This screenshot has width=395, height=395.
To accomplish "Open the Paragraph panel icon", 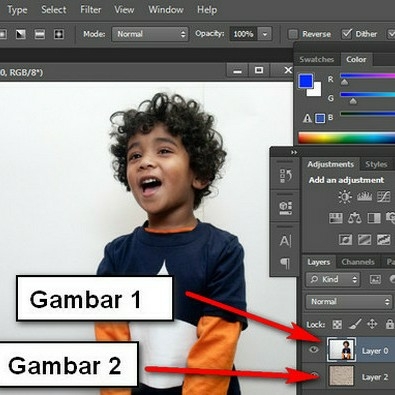I will (x=285, y=263).
